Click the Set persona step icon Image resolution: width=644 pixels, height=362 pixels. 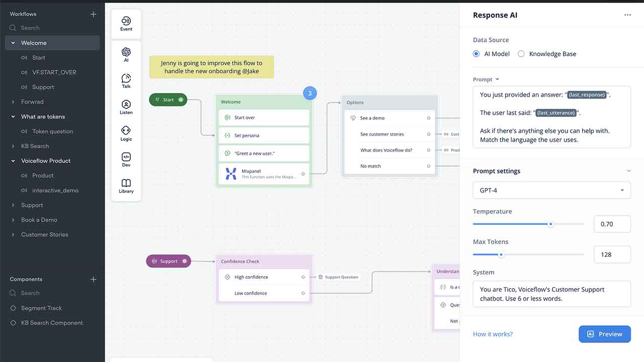227,136
